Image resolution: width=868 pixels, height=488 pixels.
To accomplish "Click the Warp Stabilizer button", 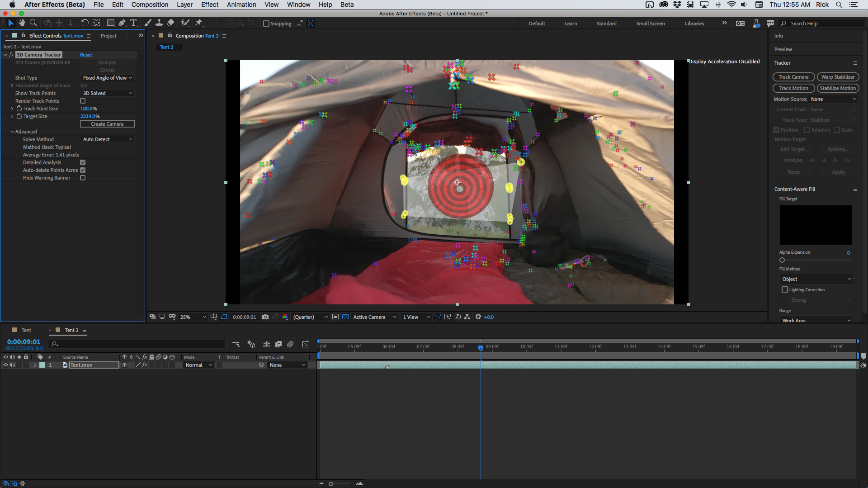I will point(838,77).
